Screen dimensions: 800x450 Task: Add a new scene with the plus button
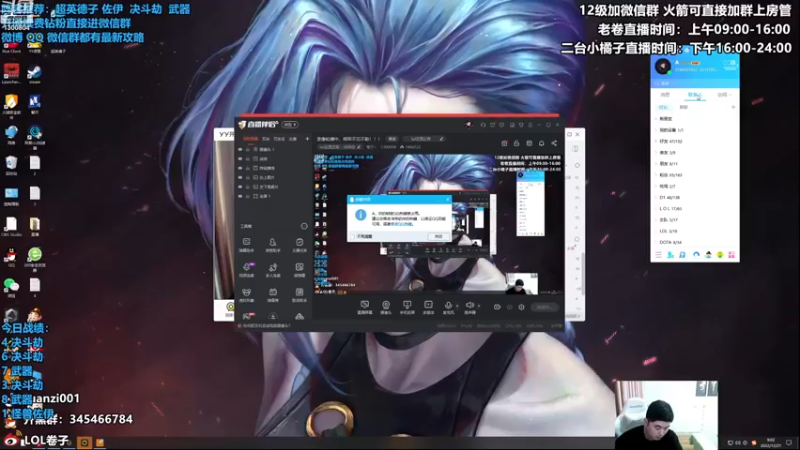click(307, 139)
